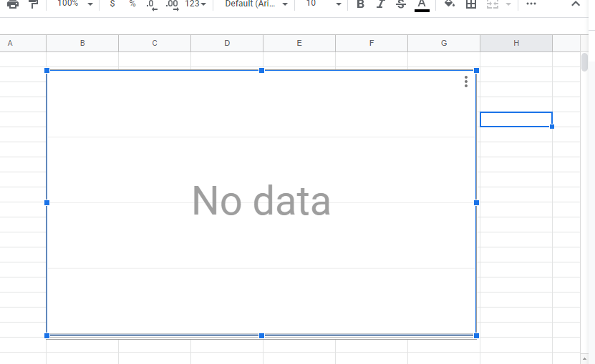Viewport: 595px width, 364px height.
Task: Select column E header
Action: click(299, 43)
